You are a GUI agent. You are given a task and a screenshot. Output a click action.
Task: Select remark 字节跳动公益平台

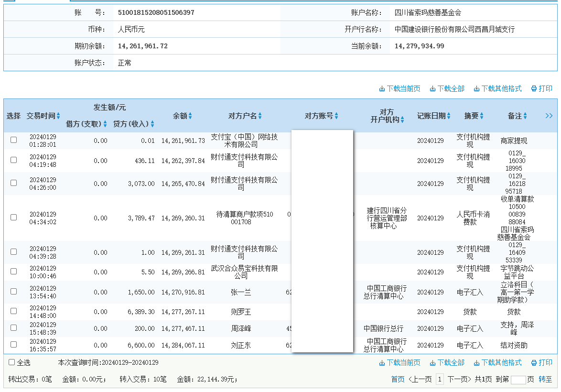(x=517, y=272)
